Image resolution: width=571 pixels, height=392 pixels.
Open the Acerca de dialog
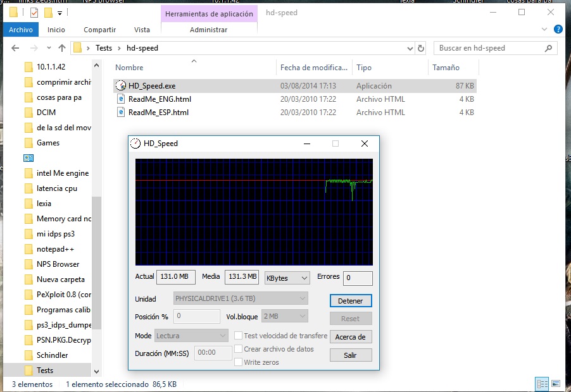pos(351,337)
